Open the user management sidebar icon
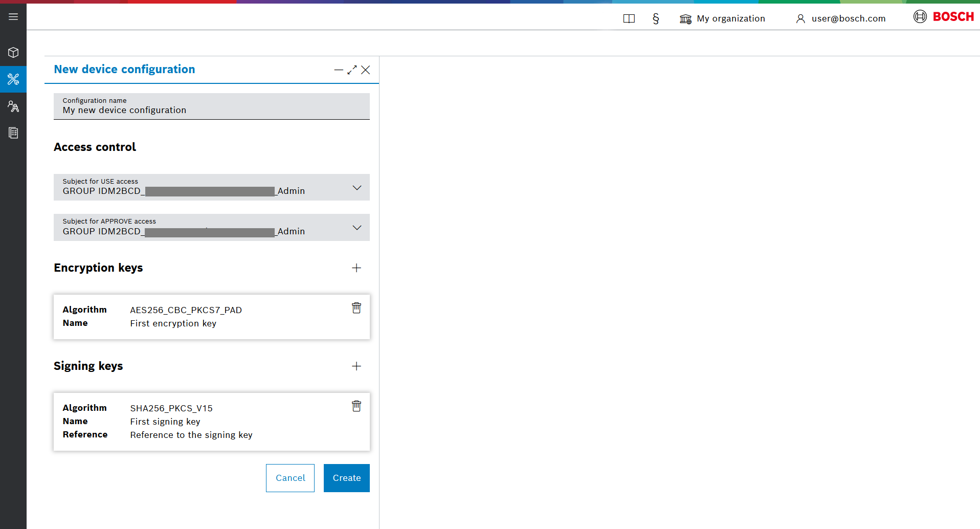980x529 pixels. click(13, 106)
